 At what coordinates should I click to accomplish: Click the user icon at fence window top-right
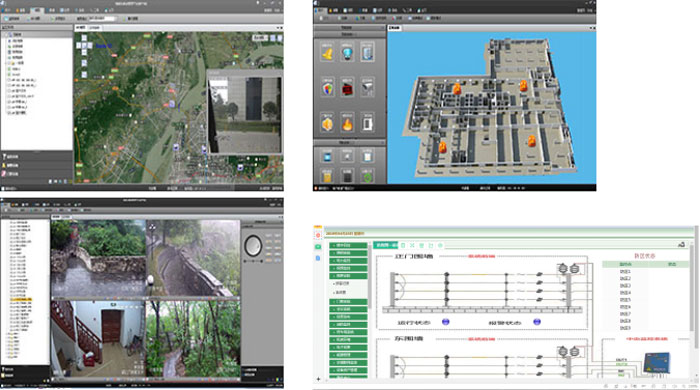(681, 245)
